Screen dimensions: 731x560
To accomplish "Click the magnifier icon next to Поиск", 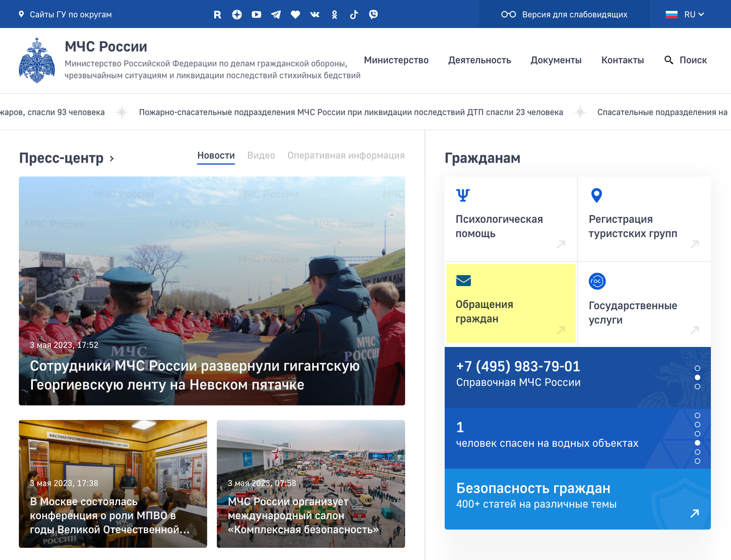I will [x=669, y=60].
